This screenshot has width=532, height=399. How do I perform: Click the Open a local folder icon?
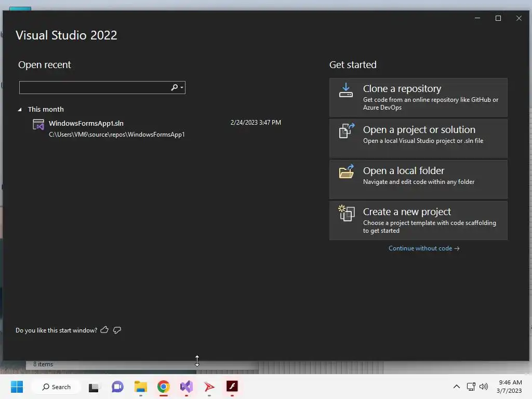[x=347, y=171]
